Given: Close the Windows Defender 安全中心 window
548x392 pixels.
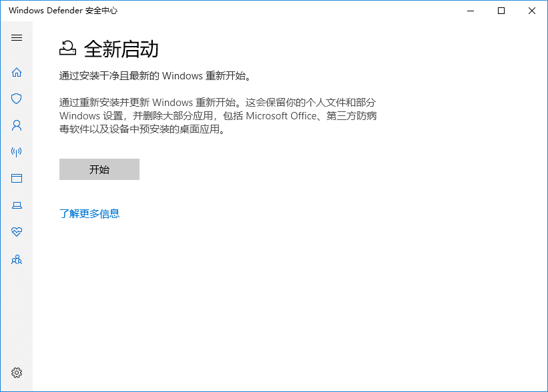Looking at the screenshot, I should [x=532, y=11].
